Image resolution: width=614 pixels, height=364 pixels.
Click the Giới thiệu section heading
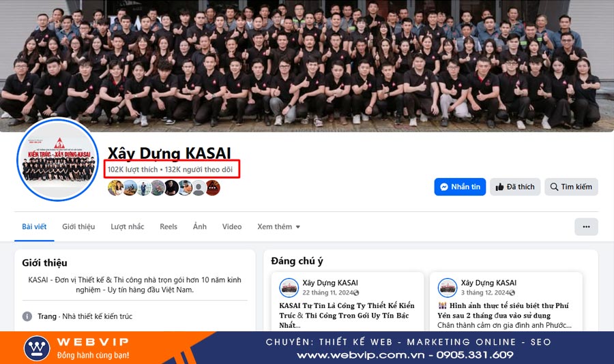44,262
